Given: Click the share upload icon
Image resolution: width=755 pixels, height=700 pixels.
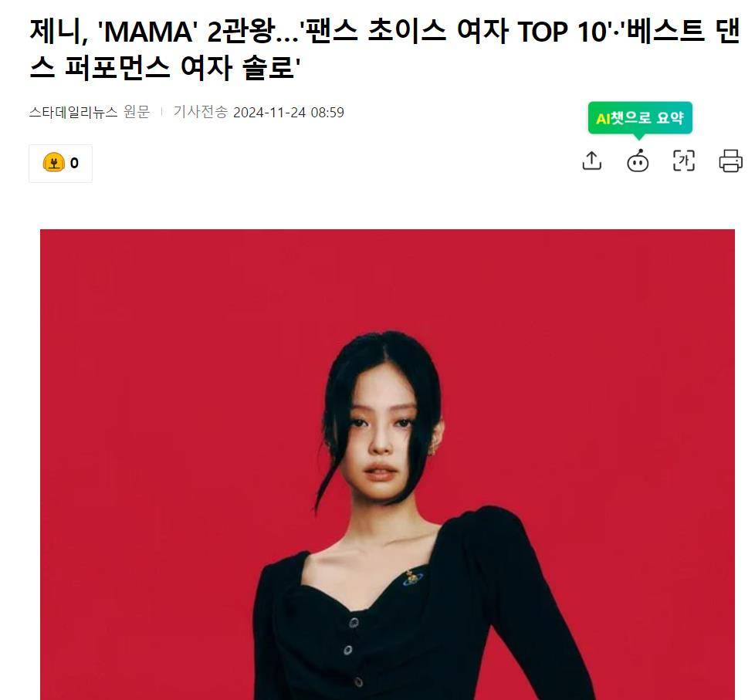Looking at the screenshot, I should [592, 161].
